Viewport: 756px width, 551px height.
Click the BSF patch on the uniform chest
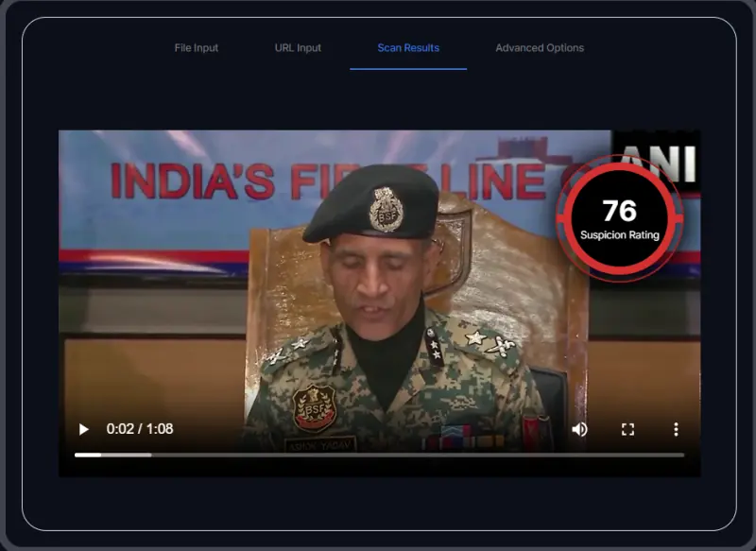click(314, 407)
